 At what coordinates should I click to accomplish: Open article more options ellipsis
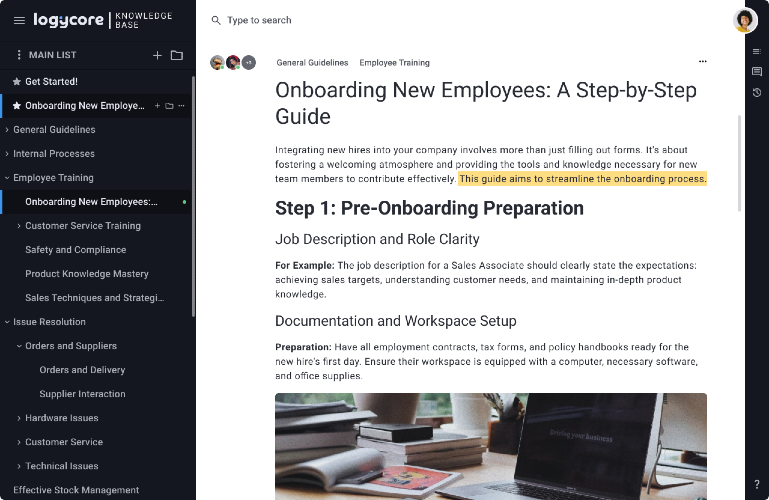(x=703, y=62)
